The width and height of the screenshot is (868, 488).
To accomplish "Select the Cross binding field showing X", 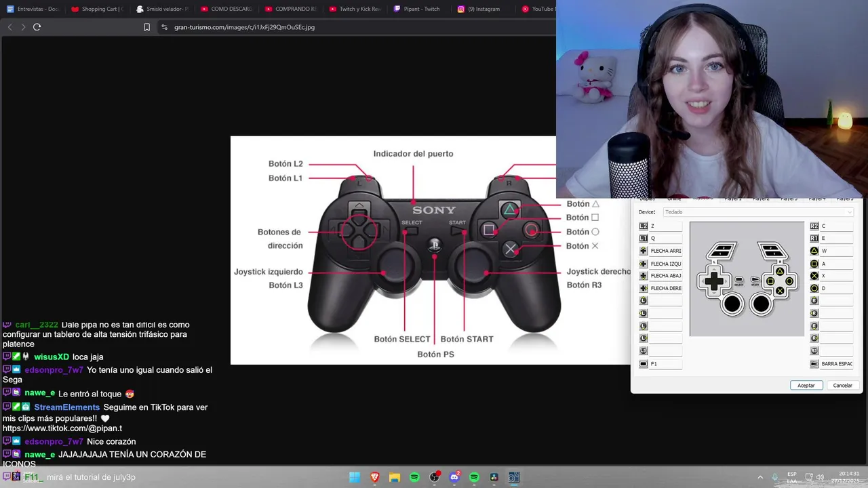I will click(837, 276).
